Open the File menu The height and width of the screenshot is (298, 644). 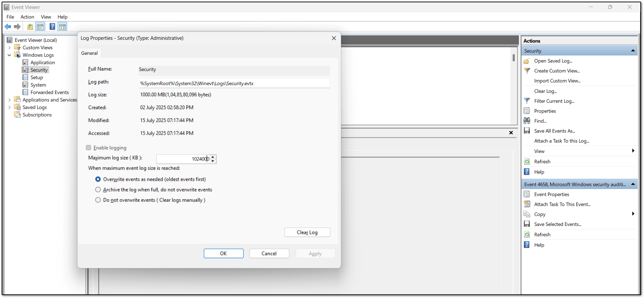pos(10,17)
